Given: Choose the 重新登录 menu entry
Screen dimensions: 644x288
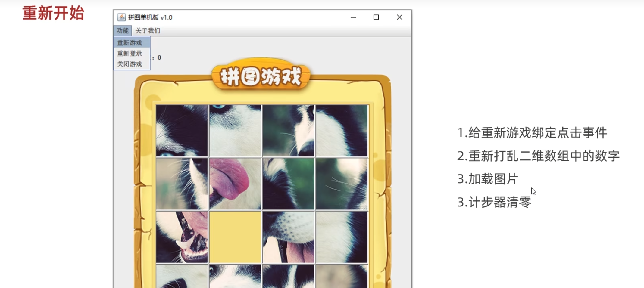Looking at the screenshot, I should (130, 54).
